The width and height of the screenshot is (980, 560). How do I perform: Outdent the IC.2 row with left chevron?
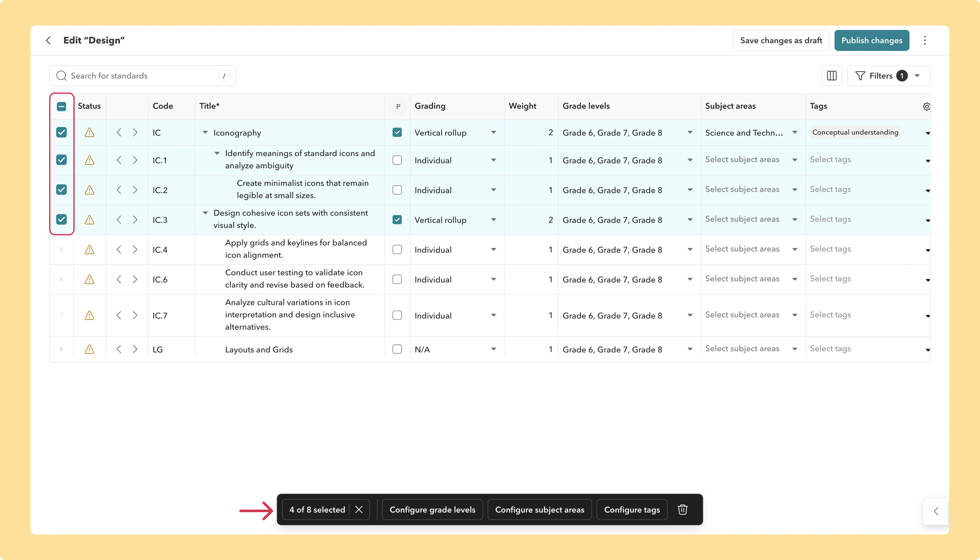[119, 190]
